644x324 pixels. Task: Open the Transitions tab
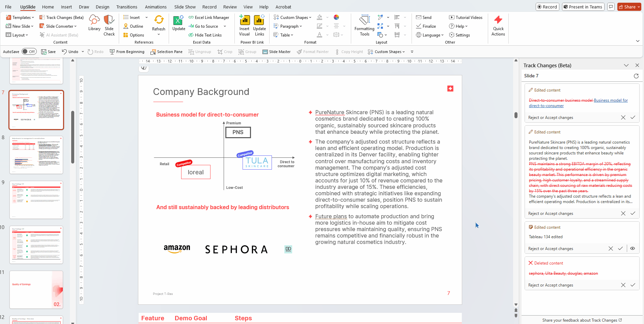127,7
